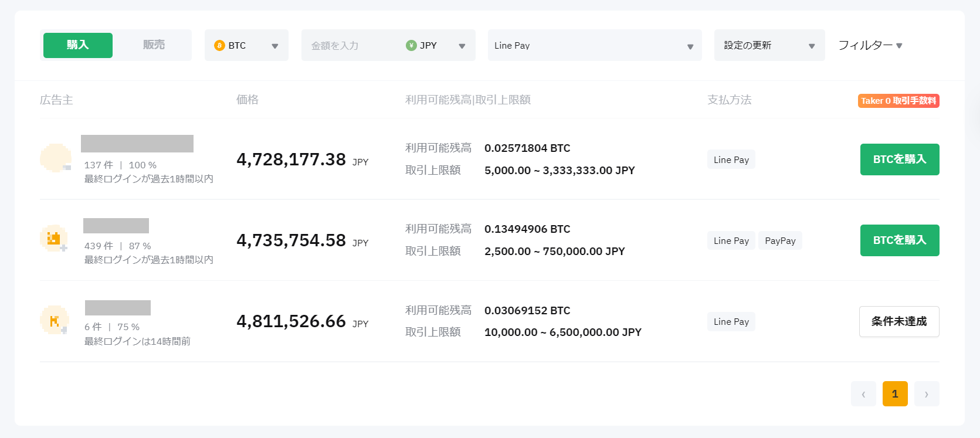
Task: Switch to the 購入 (Buy) tab
Action: click(78, 45)
